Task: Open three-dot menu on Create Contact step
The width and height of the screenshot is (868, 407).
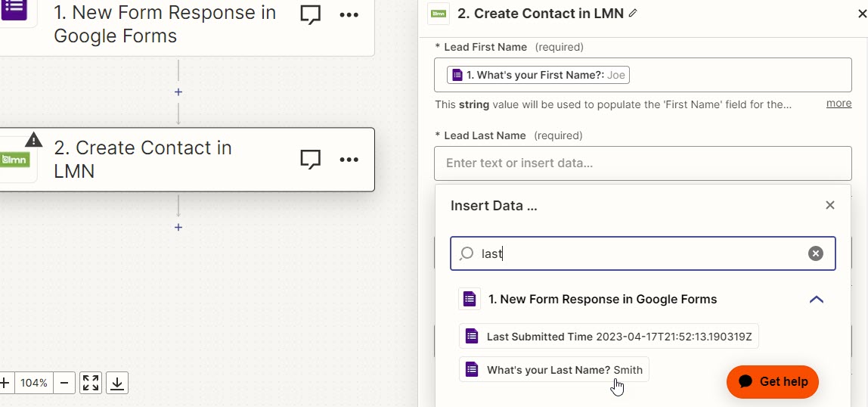Action: [x=349, y=160]
